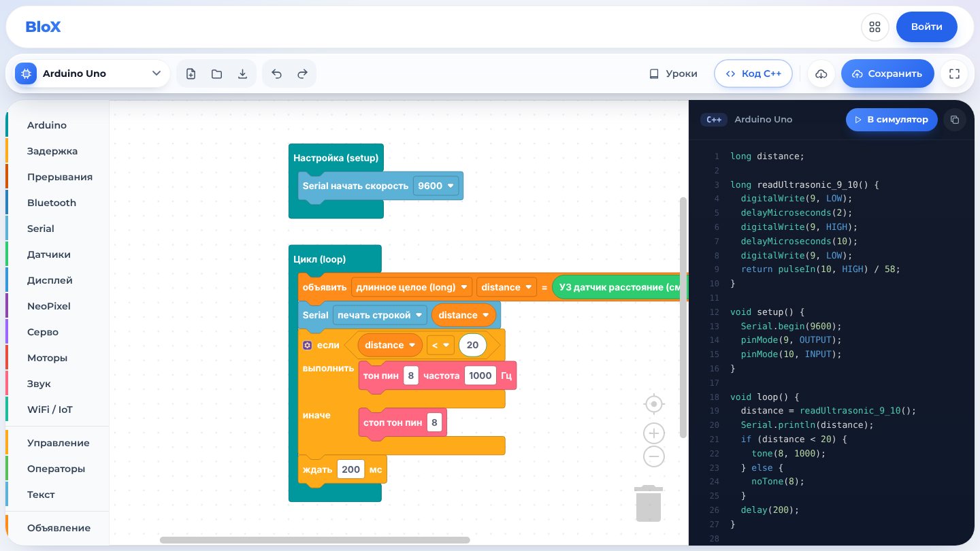Click the horizontal workspace scrollbar

click(314, 540)
